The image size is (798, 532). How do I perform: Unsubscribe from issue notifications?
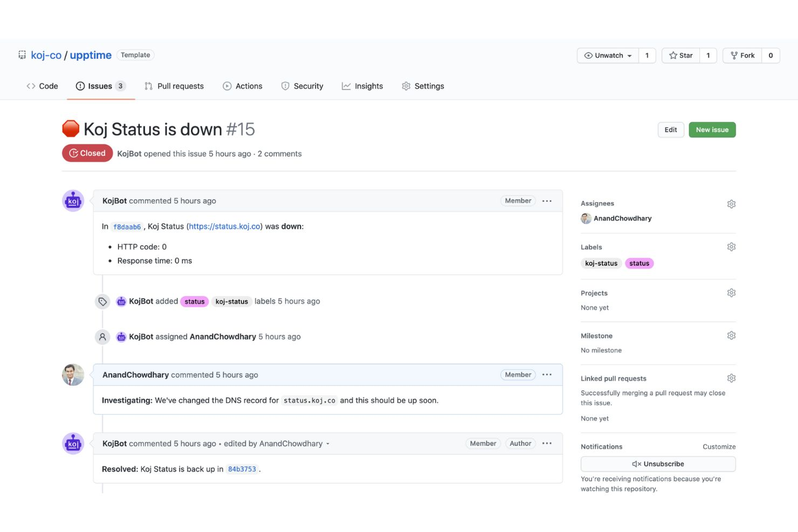[x=658, y=464]
